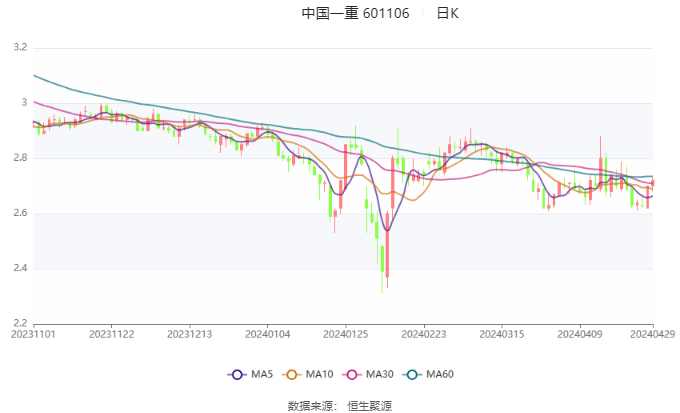Select the 日K chart type label

click(x=448, y=14)
